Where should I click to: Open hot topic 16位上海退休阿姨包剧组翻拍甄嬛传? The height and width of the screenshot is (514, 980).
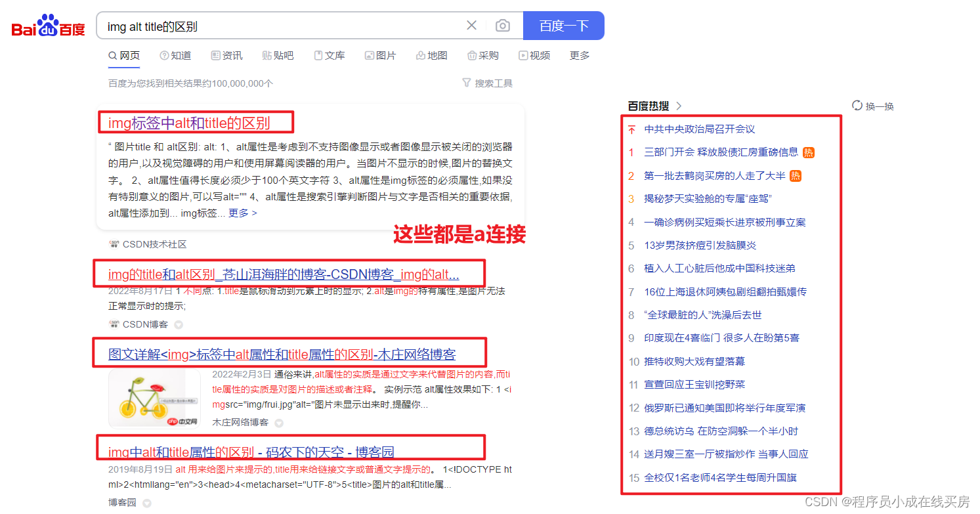tap(725, 292)
